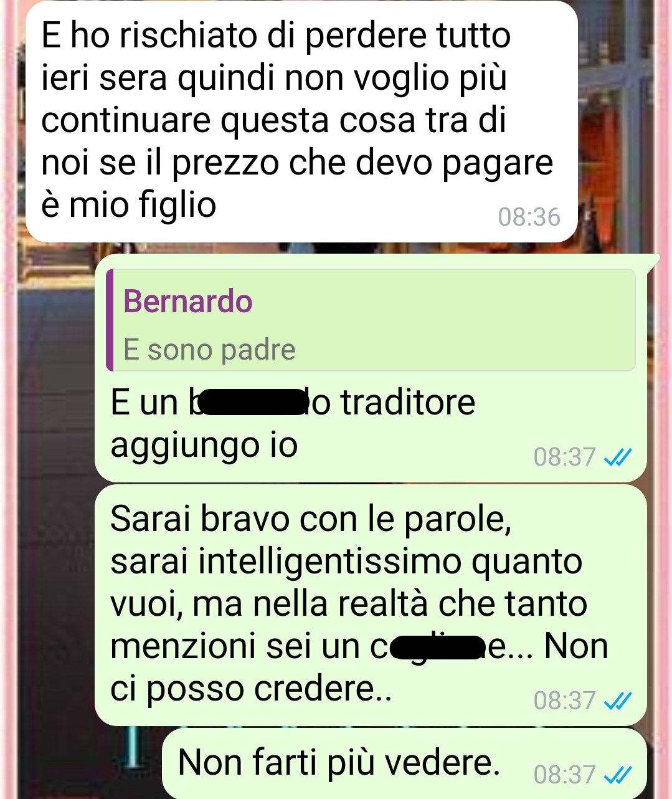Tap the 'Sarai bravo con le parole' message bubble
Viewport: 672px width, 799px height.
coord(371,605)
